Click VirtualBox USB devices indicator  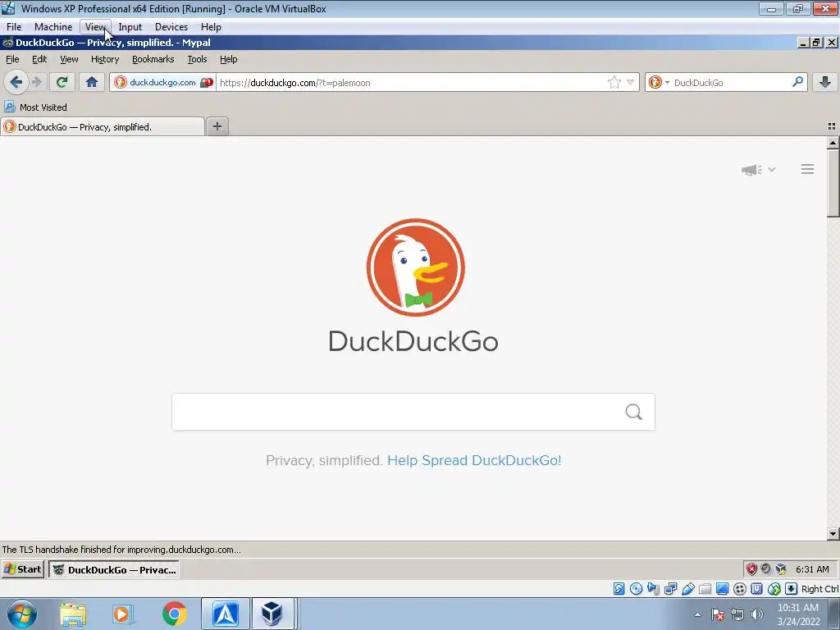(x=688, y=589)
